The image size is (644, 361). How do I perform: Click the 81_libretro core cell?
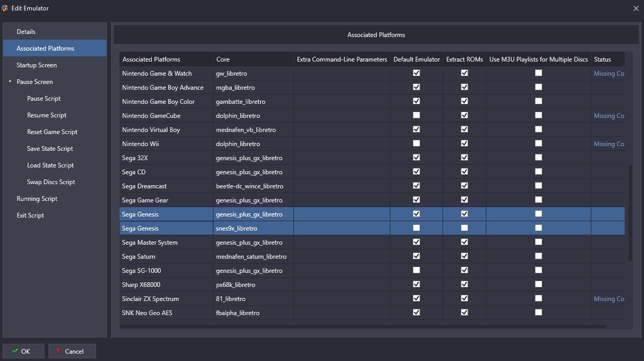[x=253, y=299]
